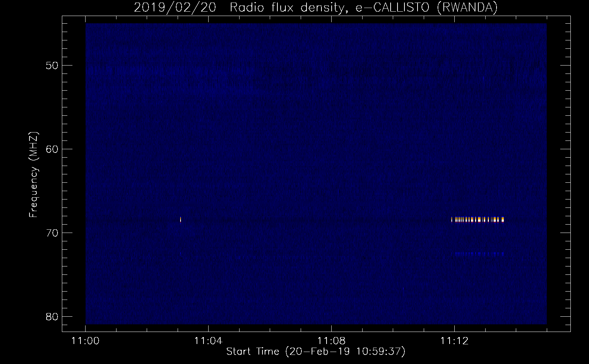Click the 80 MHz frequency tick label

point(52,317)
